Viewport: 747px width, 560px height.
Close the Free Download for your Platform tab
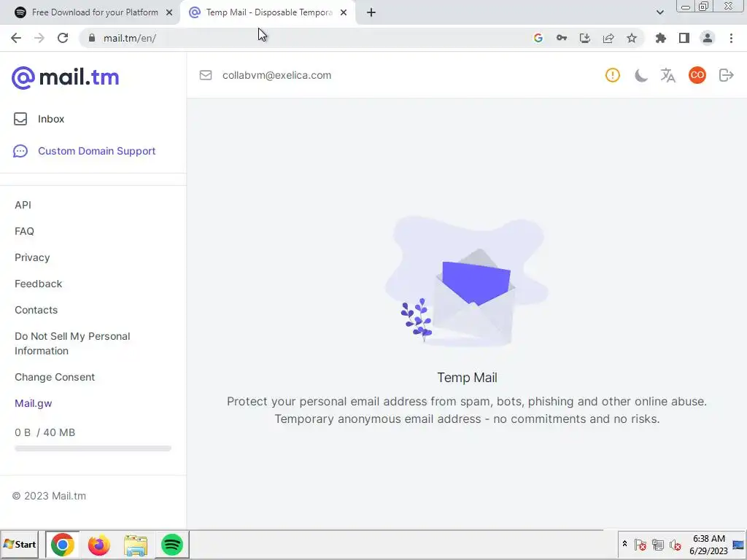(x=169, y=12)
